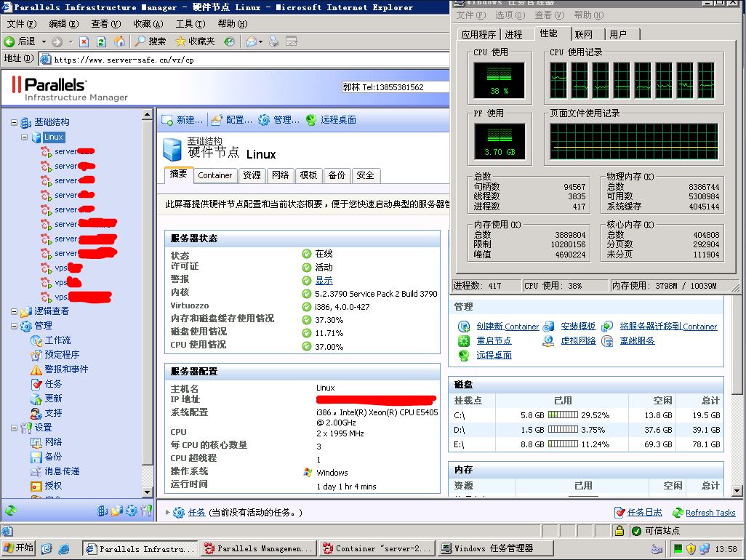The image size is (746, 560).
Task: Click the 管理 (Manage) gear toolbar icon
Action: pos(264,120)
